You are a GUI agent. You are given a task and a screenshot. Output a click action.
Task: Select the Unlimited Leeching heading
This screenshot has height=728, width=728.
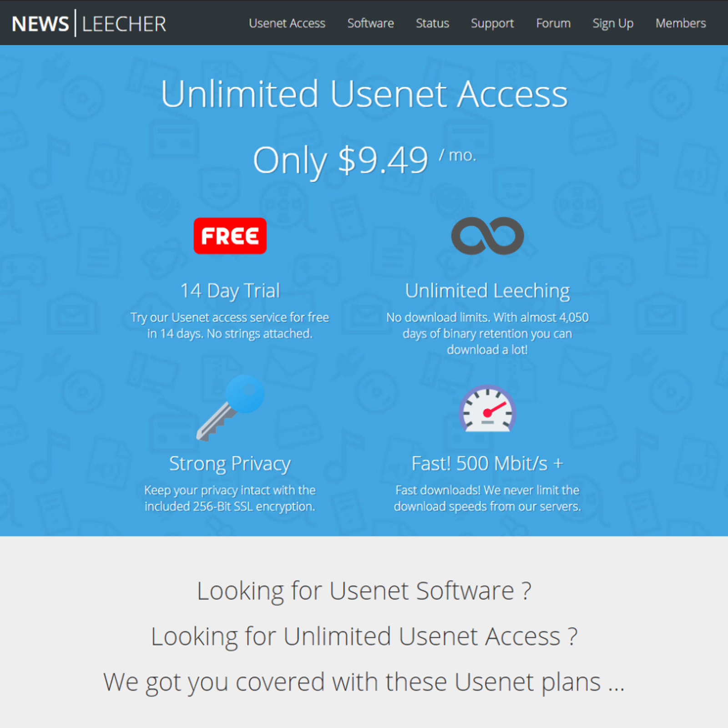point(487,291)
